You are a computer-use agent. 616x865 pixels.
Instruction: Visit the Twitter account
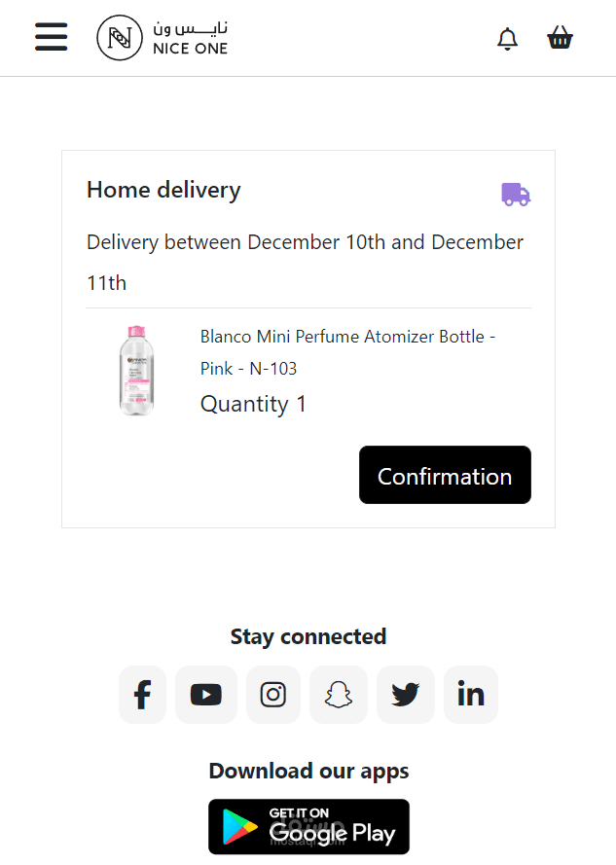pyautogui.click(x=405, y=695)
